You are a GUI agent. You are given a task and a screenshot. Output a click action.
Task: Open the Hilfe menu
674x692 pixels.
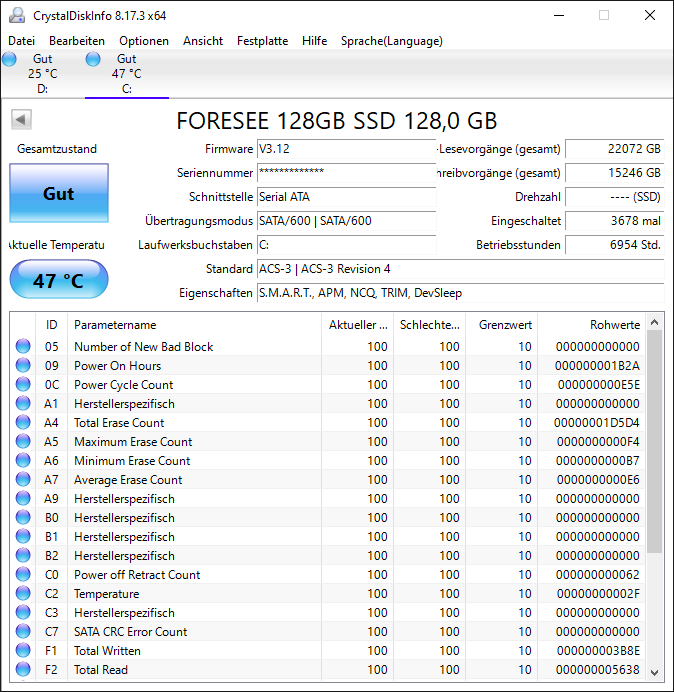point(315,41)
